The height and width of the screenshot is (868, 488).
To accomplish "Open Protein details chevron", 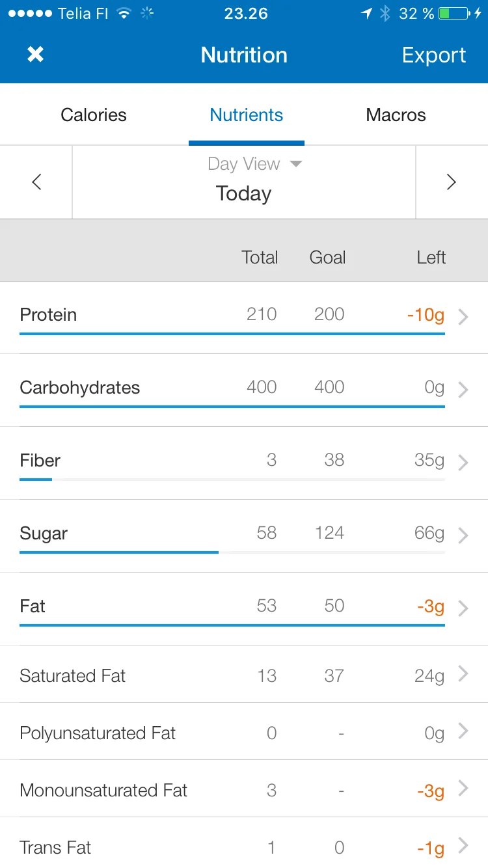I will pos(463,317).
